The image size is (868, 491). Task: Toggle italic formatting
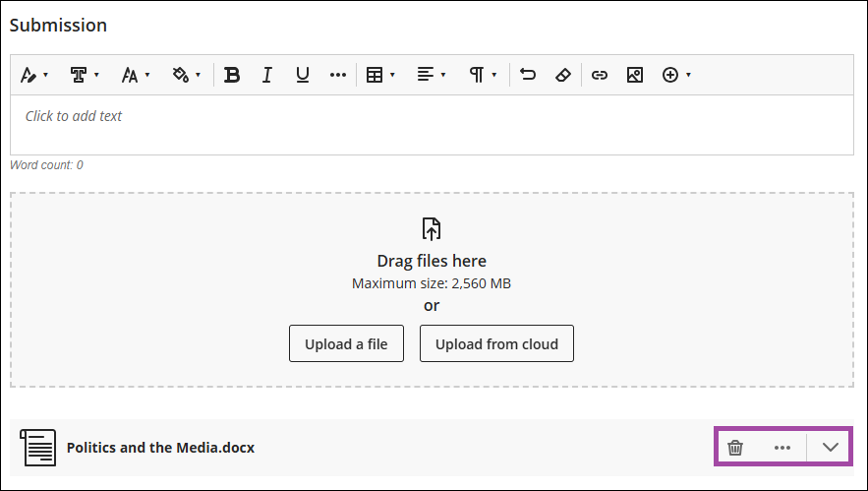[267, 75]
